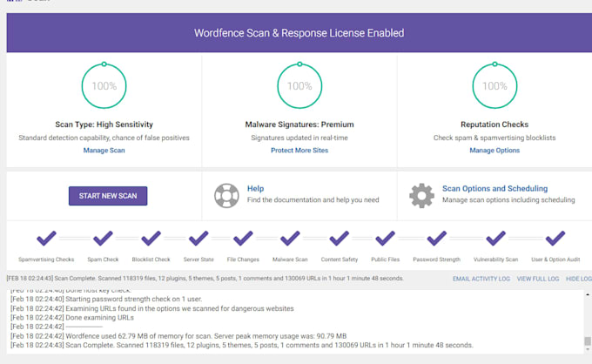Click the Blocklist Check checkmark icon
This screenshot has width=592, height=364.
pos(151,238)
